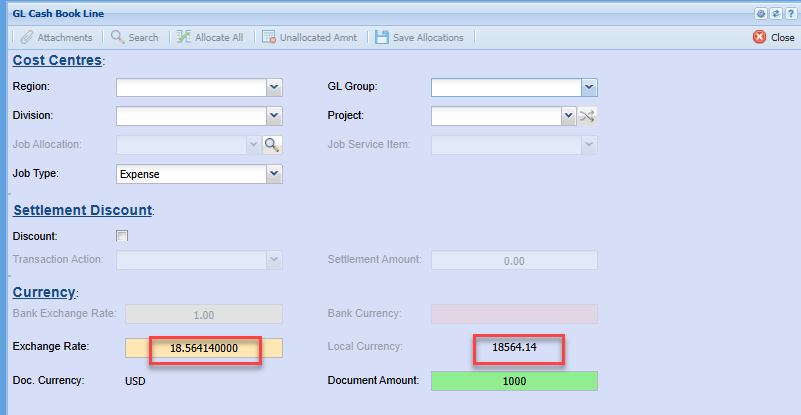Expand the GL Group dropdown arrow
Viewport: 801px width, 415px height.
click(590, 87)
